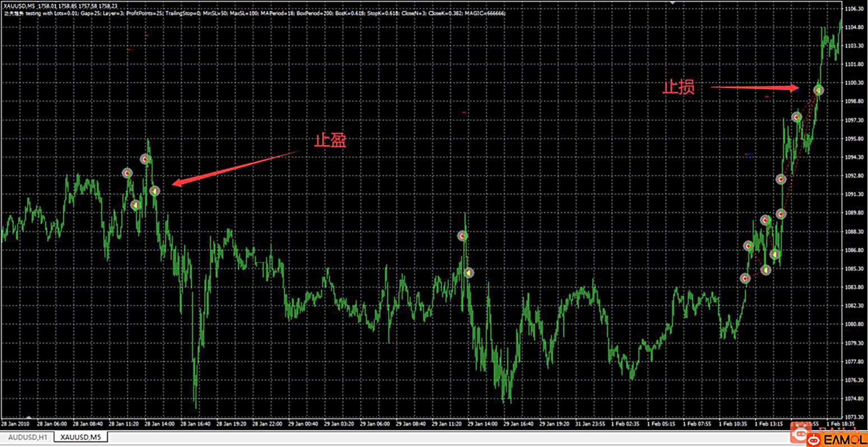Click the red trade marker near the 1097.30 level

[x=796, y=117]
